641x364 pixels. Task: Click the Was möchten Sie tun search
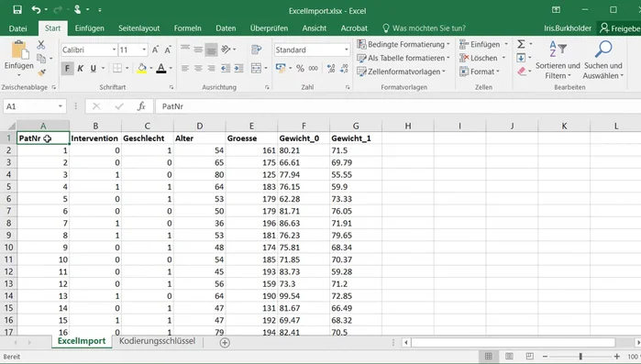pos(425,28)
